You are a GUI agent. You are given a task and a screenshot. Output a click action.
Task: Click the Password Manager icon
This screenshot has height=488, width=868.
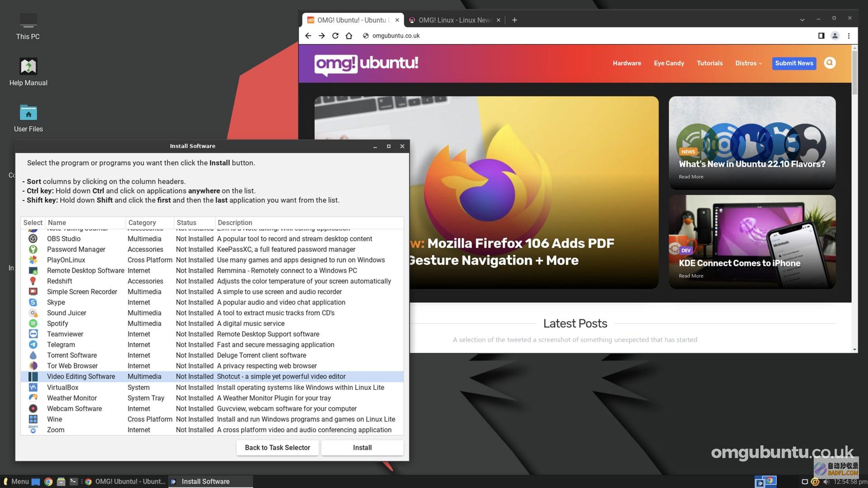point(33,249)
